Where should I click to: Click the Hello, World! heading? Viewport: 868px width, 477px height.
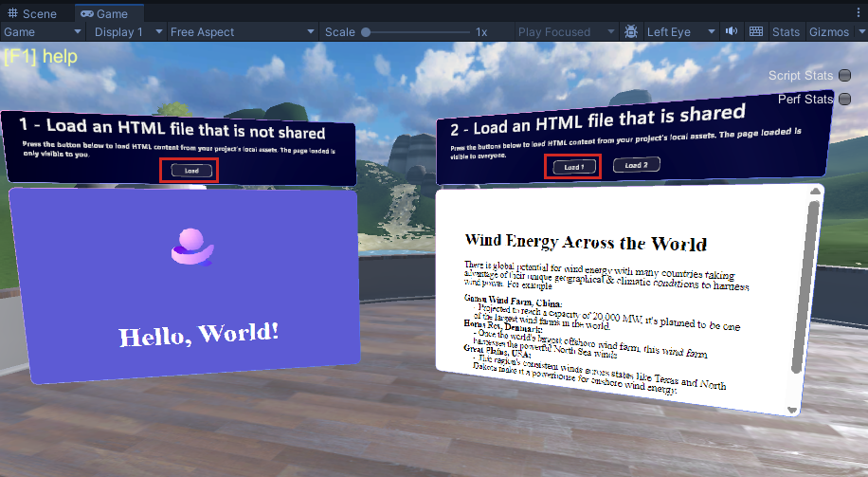199,335
